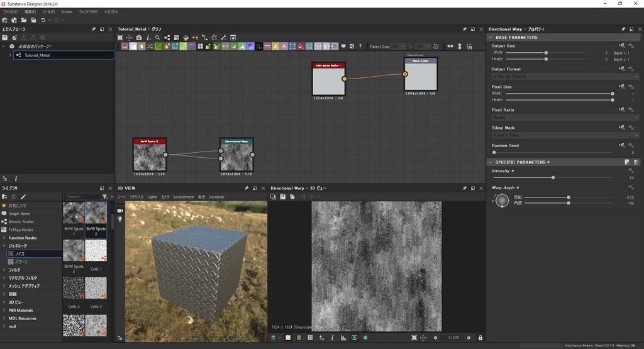Save the 2D view image with floppy icon
The image size is (644, 349).
tap(283, 197)
